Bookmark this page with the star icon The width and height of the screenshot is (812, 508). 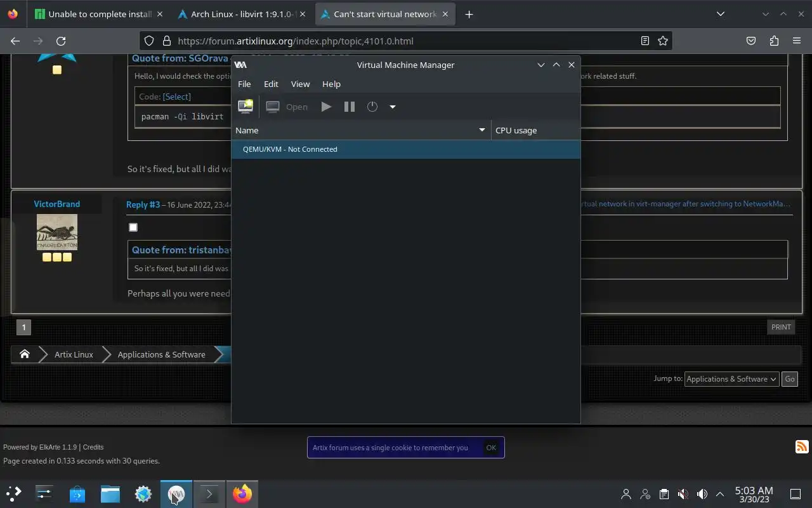pos(663,41)
